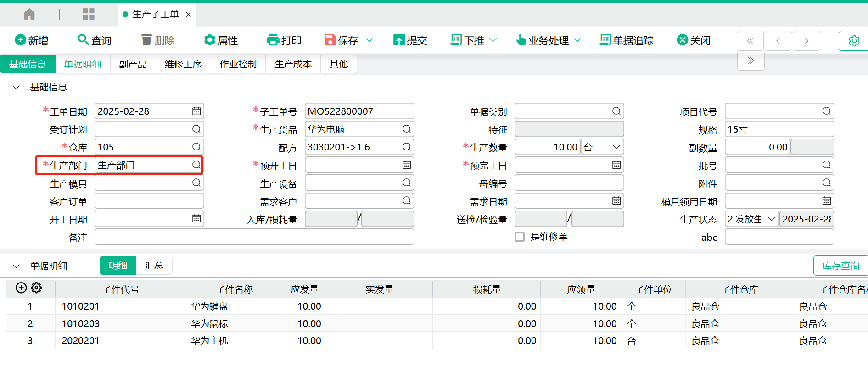Open 属性 properties
Image resolution: width=868 pixels, height=377 pixels.
tap(221, 40)
